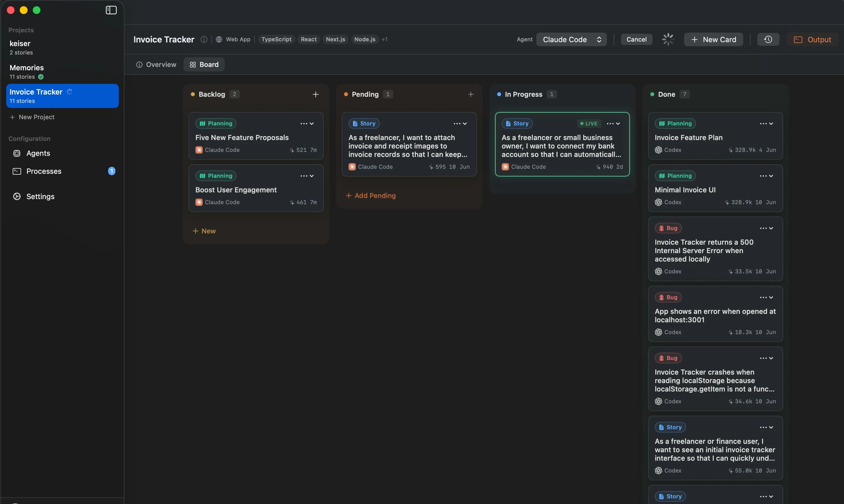Open the Memories project
This screenshot has height=504, width=844.
tap(62, 72)
